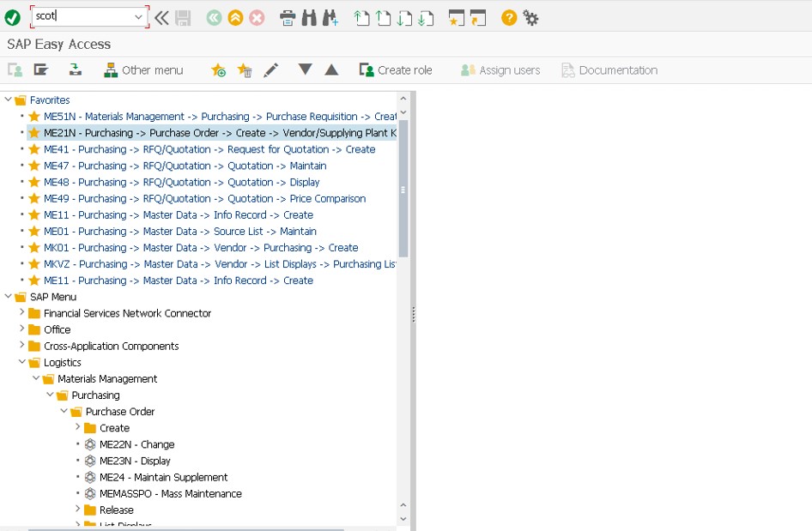Click the Documentation button
The image size is (812, 531).
tap(609, 70)
